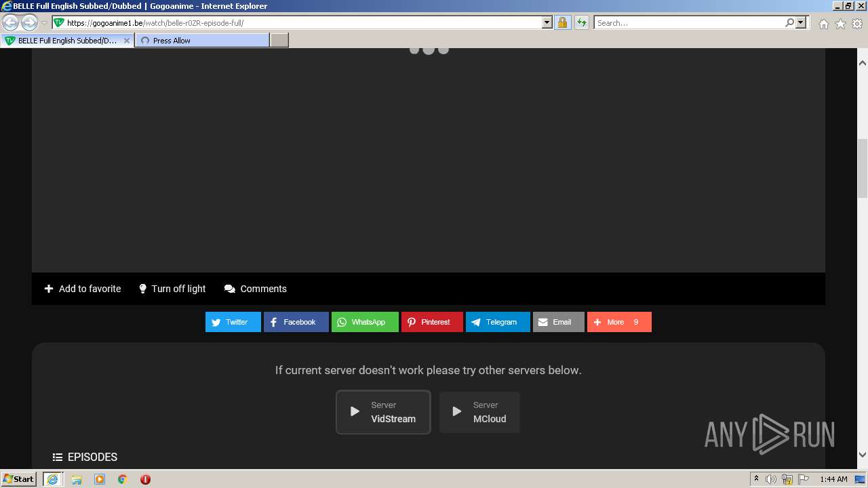The image size is (868, 488).
Task: Open the Tools gear icon
Action: tap(857, 24)
